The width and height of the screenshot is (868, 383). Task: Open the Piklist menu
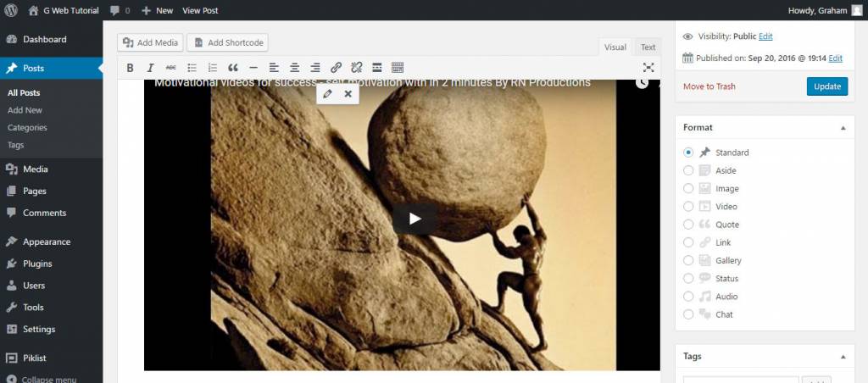pyautogui.click(x=51, y=358)
